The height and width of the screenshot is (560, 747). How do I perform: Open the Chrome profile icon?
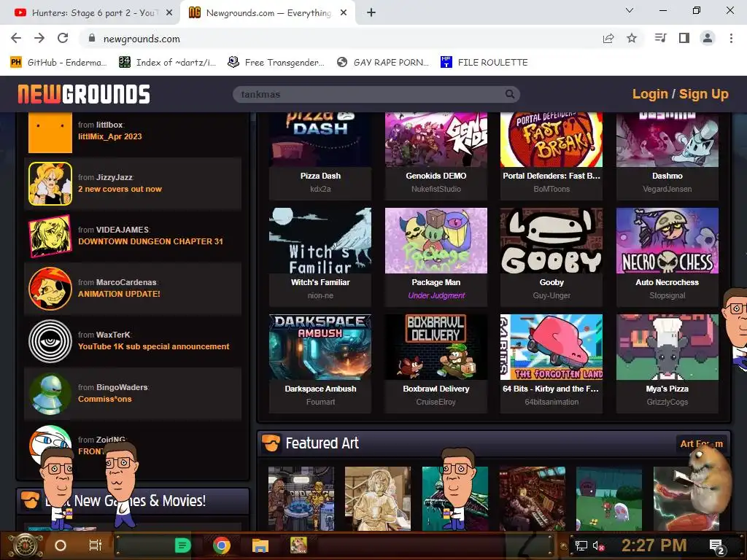[708, 38]
